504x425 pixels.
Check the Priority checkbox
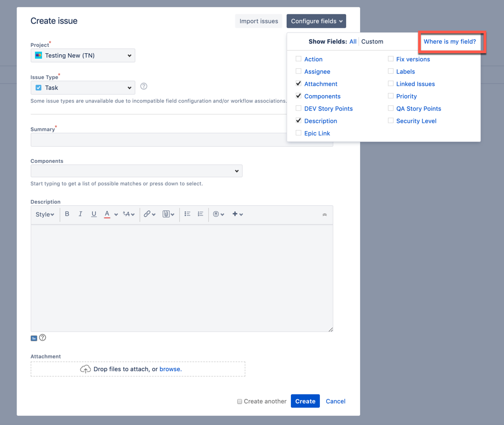(391, 96)
